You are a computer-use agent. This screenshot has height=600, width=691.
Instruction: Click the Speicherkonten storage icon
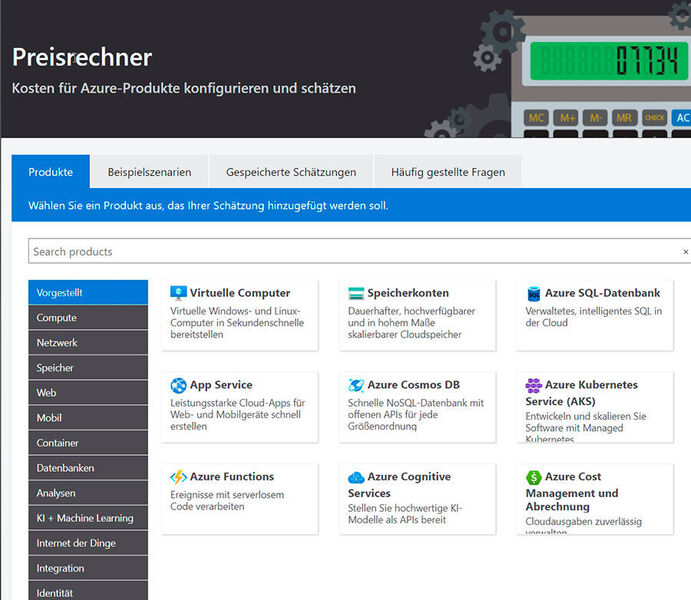[356, 293]
